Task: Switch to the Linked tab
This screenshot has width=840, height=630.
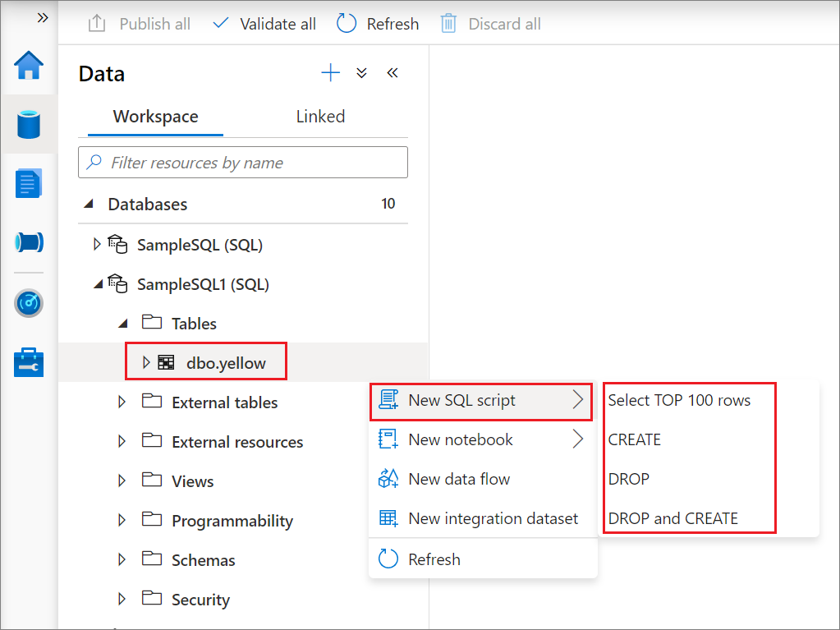Action: click(x=320, y=117)
